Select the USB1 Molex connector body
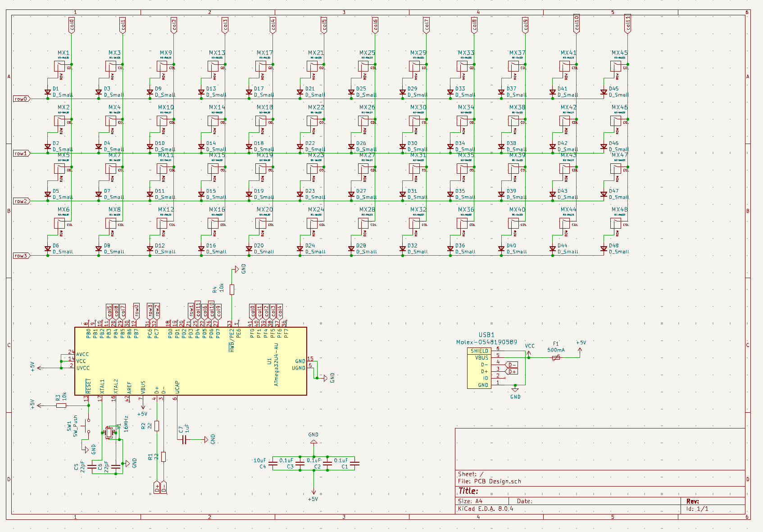Image resolution: width=763 pixels, height=532 pixels. (x=479, y=368)
